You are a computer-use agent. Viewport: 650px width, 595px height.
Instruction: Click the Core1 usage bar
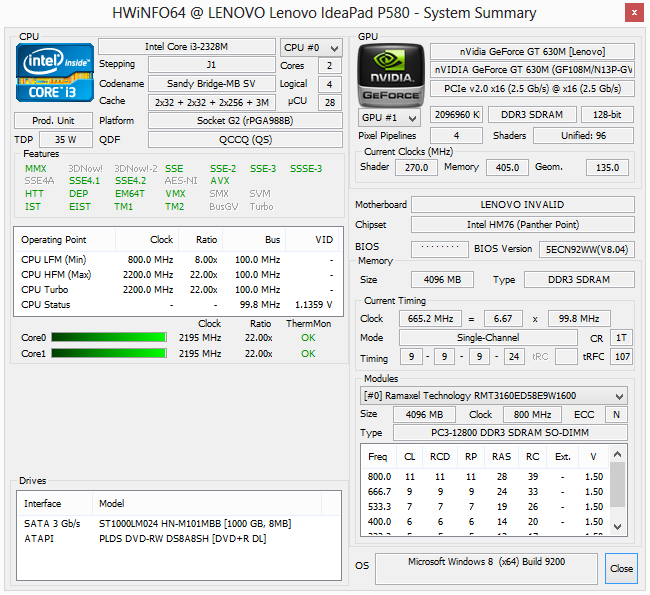109,353
